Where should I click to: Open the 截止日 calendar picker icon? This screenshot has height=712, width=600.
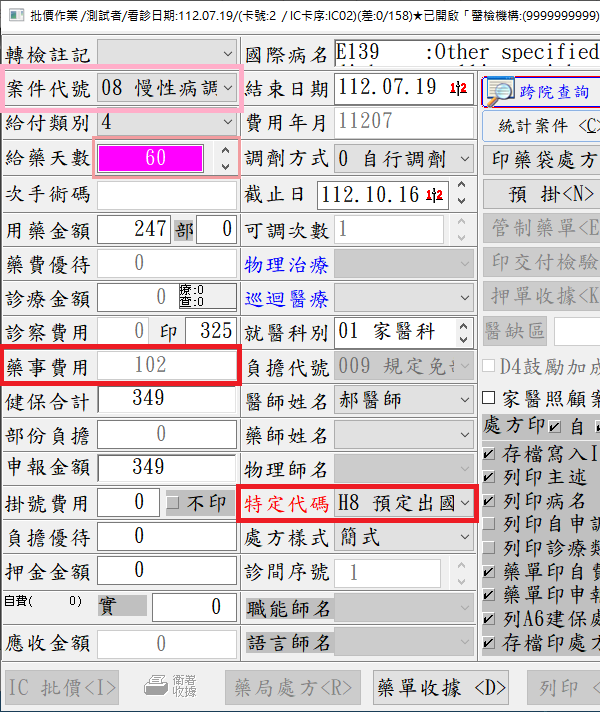(435, 194)
